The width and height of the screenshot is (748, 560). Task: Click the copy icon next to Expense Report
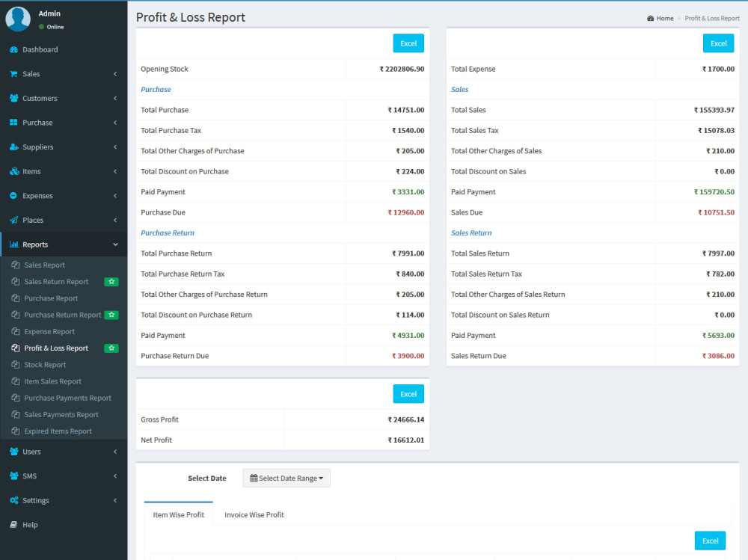point(15,331)
